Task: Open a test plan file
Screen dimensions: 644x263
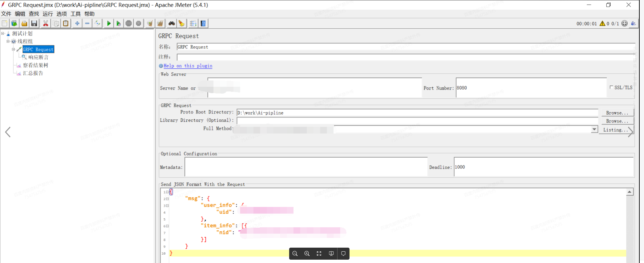Action: pos(24,23)
